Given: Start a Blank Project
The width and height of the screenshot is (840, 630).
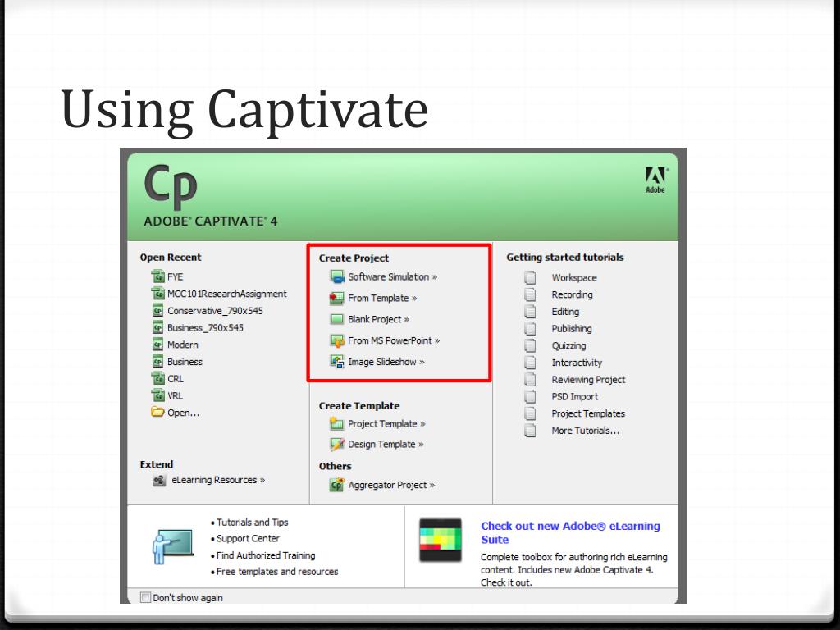Looking at the screenshot, I should 378,319.
